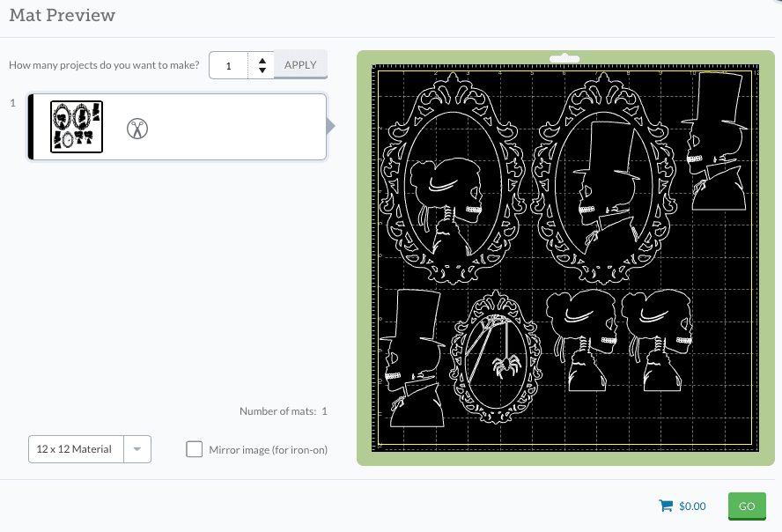Decrease project count with down arrow
782x532 pixels.
[262, 70]
